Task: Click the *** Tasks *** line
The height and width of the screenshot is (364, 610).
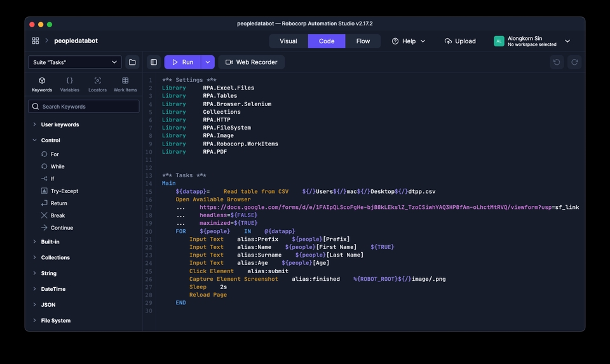Action: [x=184, y=175]
